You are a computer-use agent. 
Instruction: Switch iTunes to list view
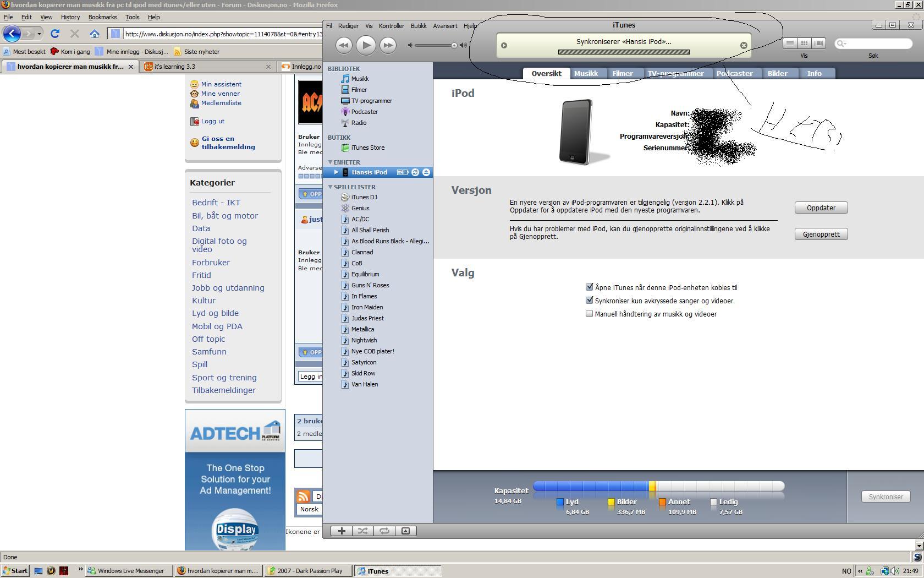click(790, 43)
